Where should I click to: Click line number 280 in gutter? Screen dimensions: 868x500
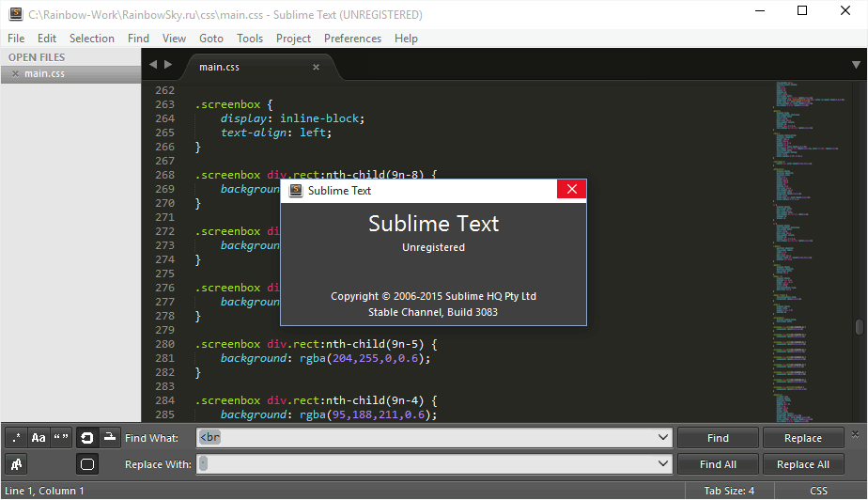click(x=164, y=344)
